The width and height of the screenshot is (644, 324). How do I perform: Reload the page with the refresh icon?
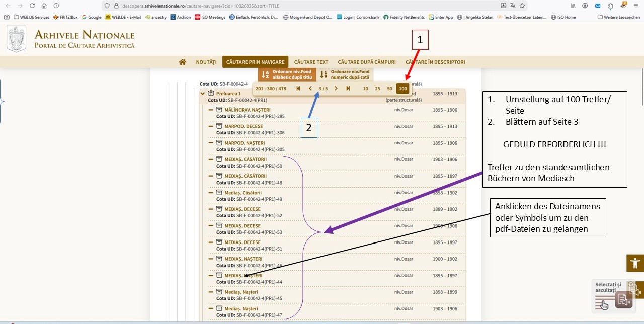tap(32, 6)
